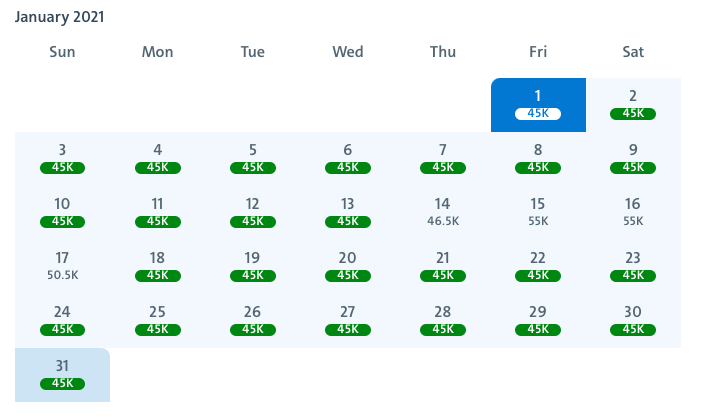Click the 45K badge on January 5
Image resolution: width=702 pixels, height=420 pixels.
click(x=252, y=167)
